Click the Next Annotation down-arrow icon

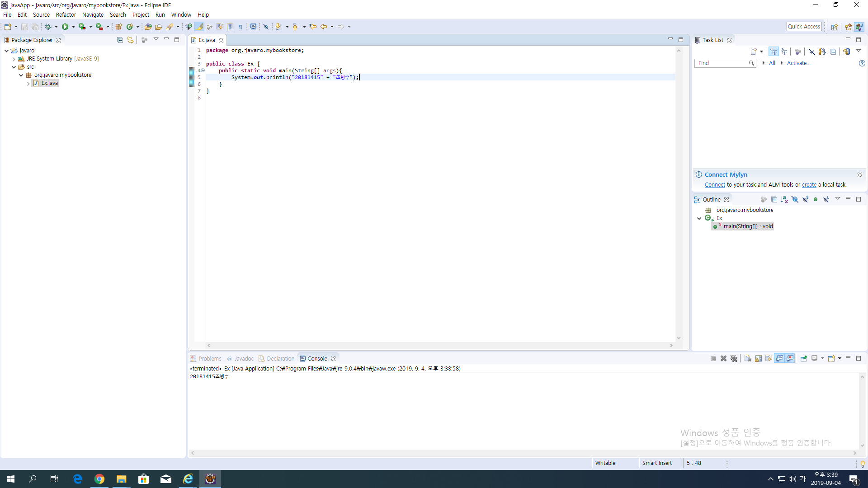278,27
